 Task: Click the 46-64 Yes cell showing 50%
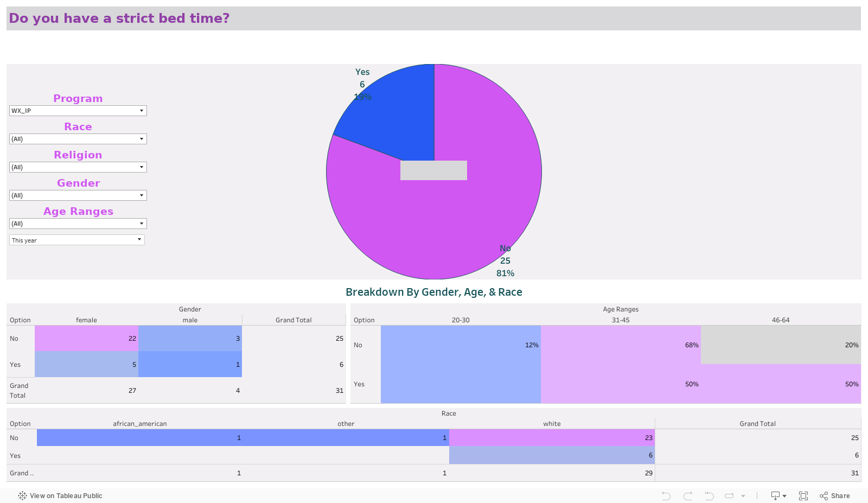click(x=781, y=384)
